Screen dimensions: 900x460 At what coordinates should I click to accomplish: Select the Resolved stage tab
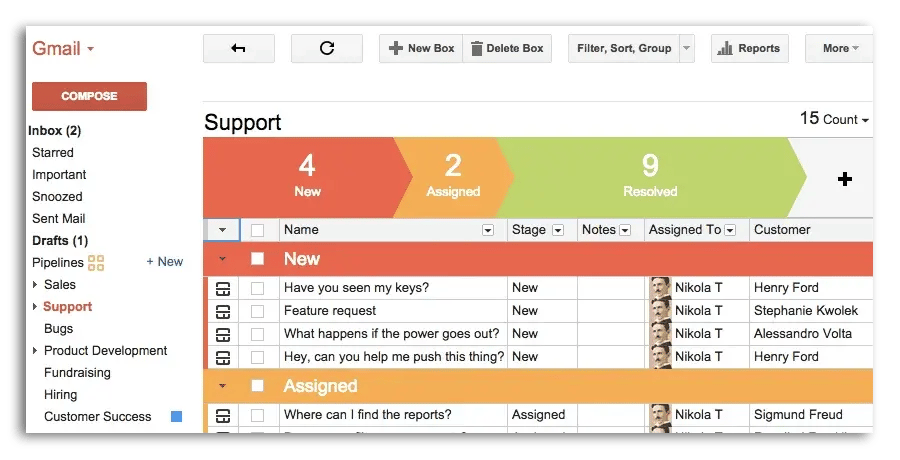pos(650,177)
